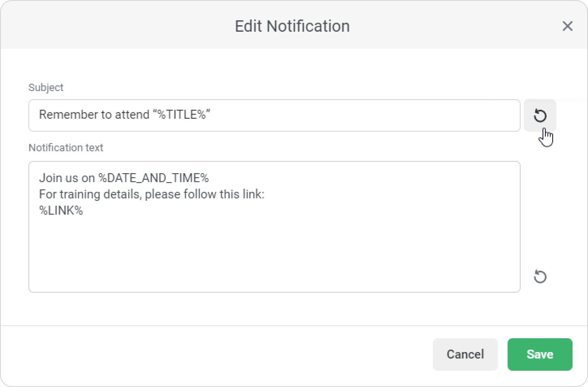The image size is (588, 387).
Task: Save the notification changes
Action: [x=540, y=354]
